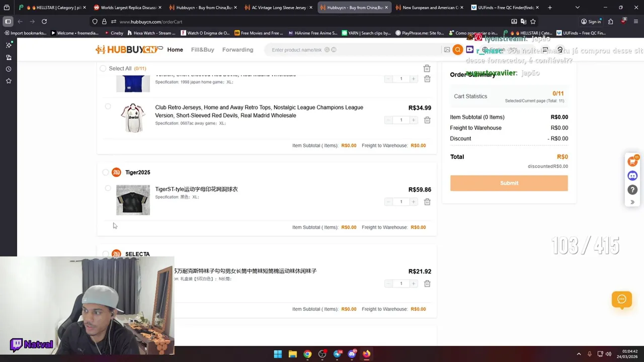Delete the 1998 japan home game item
The width and height of the screenshot is (644, 362).
[x=427, y=79]
